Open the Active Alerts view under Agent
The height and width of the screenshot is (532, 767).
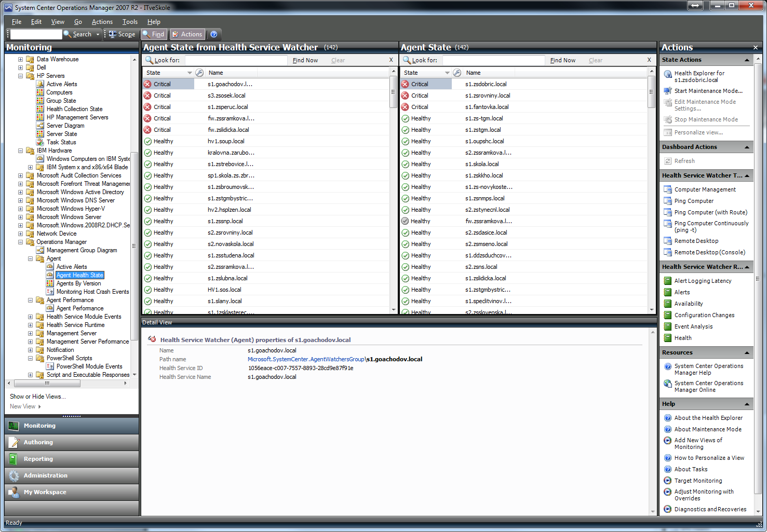coord(72,267)
